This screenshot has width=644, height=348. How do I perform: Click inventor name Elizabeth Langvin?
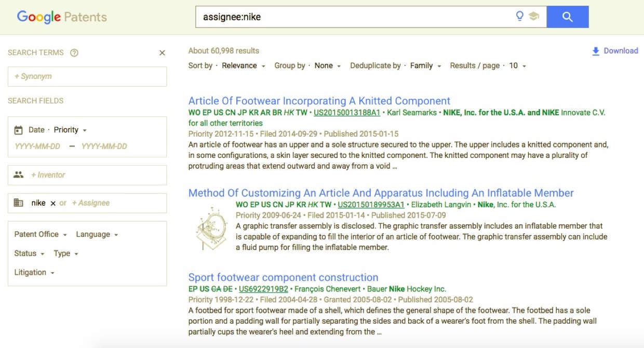(x=441, y=205)
